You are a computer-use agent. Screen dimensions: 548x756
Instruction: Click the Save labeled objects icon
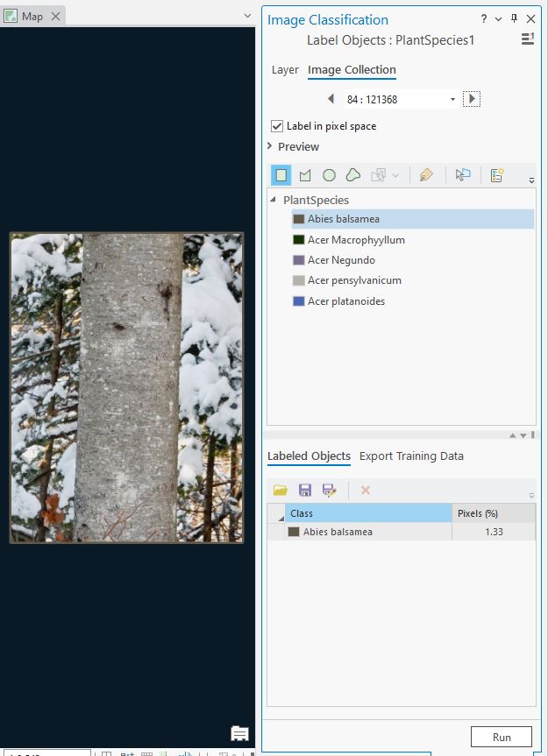coord(305,491)
